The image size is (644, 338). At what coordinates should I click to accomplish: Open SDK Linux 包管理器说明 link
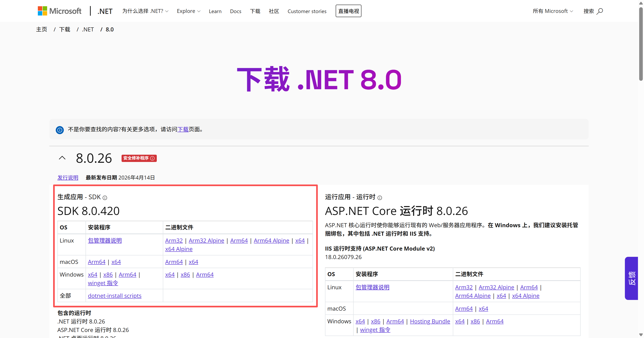pyautogui.click(x=105, y=241)
